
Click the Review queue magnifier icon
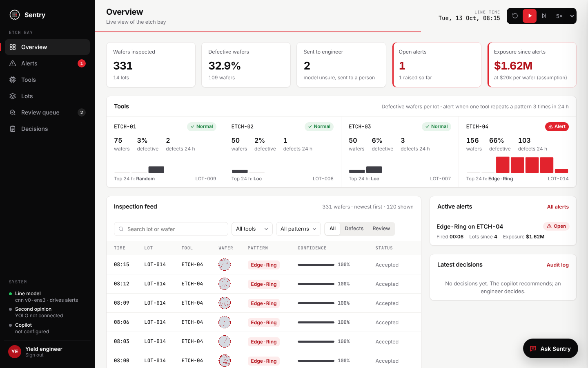(x=13, y=112)
